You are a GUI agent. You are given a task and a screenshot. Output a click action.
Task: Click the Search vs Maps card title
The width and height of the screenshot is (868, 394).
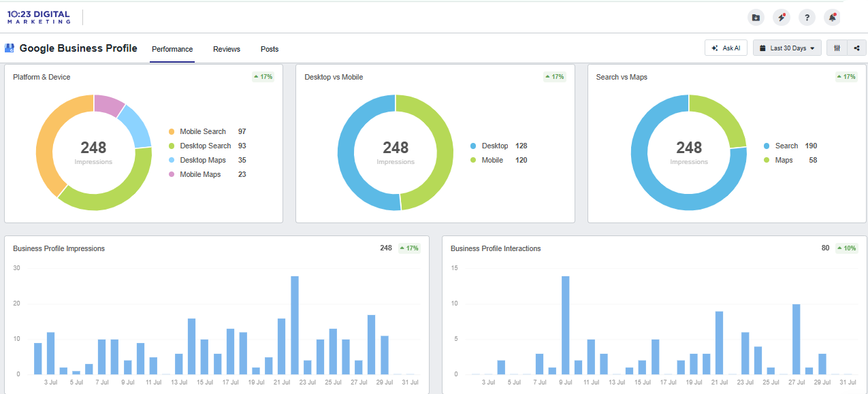[622, 77]
